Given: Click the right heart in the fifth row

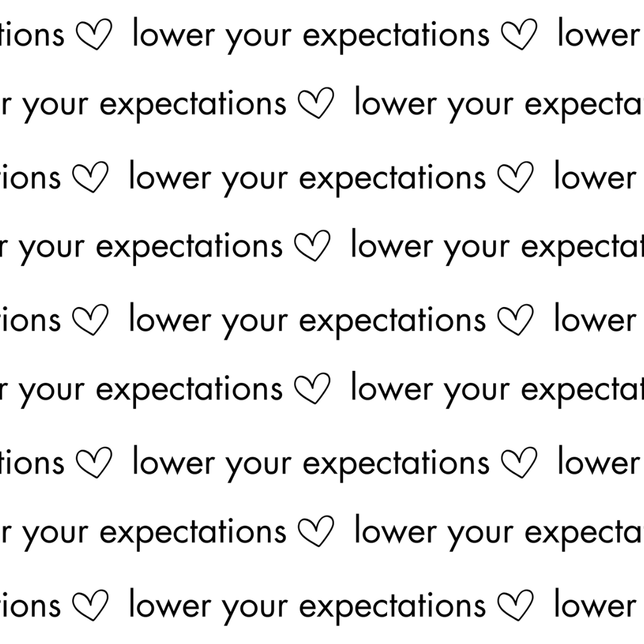Looking at the screenshot, I should (515, 320).
